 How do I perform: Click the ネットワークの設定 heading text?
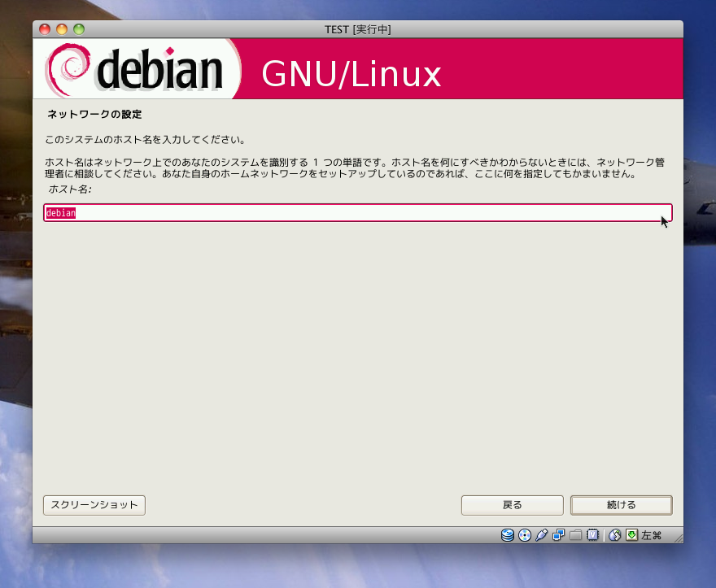(94, 114)
